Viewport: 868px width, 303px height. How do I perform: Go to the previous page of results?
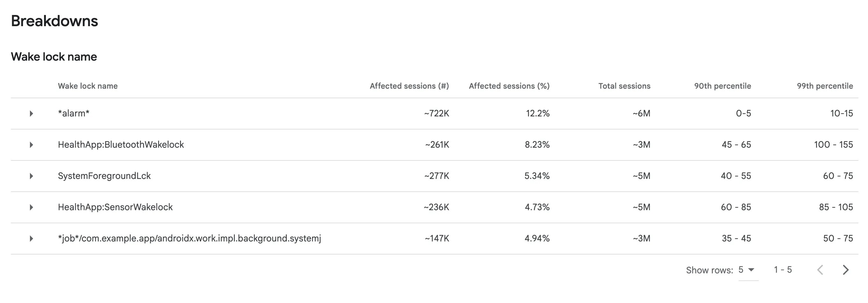[821, 270]
